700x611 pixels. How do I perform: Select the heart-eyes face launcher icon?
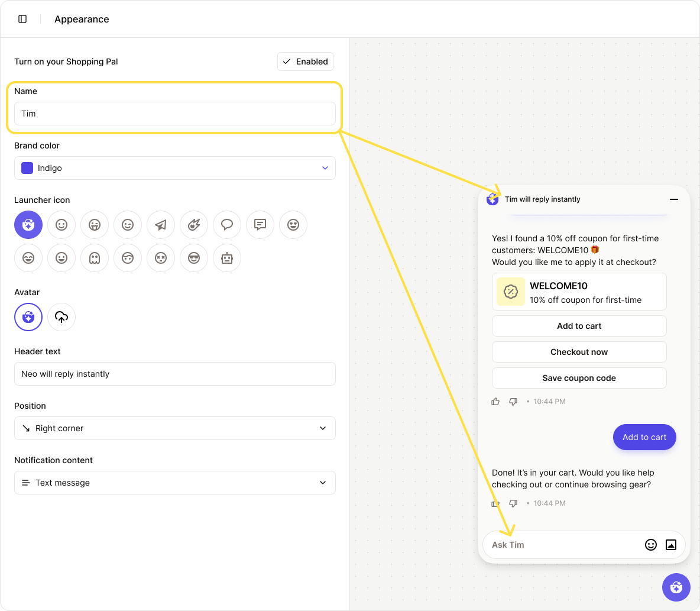tap(293, 225)
